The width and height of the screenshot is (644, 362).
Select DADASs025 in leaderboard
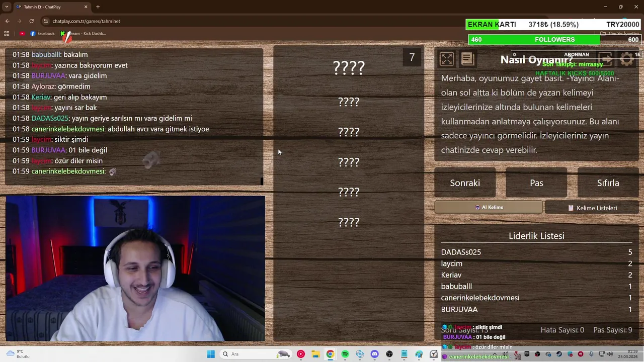[461, 252]
